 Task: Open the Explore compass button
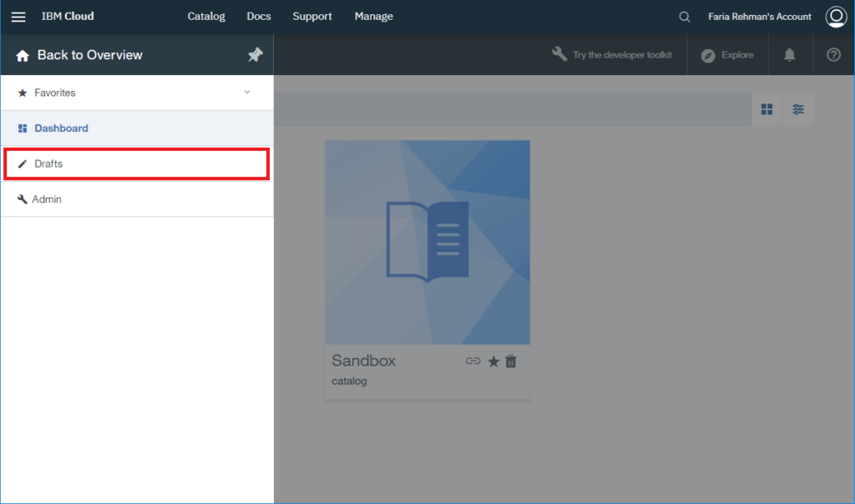pos(727,54)
